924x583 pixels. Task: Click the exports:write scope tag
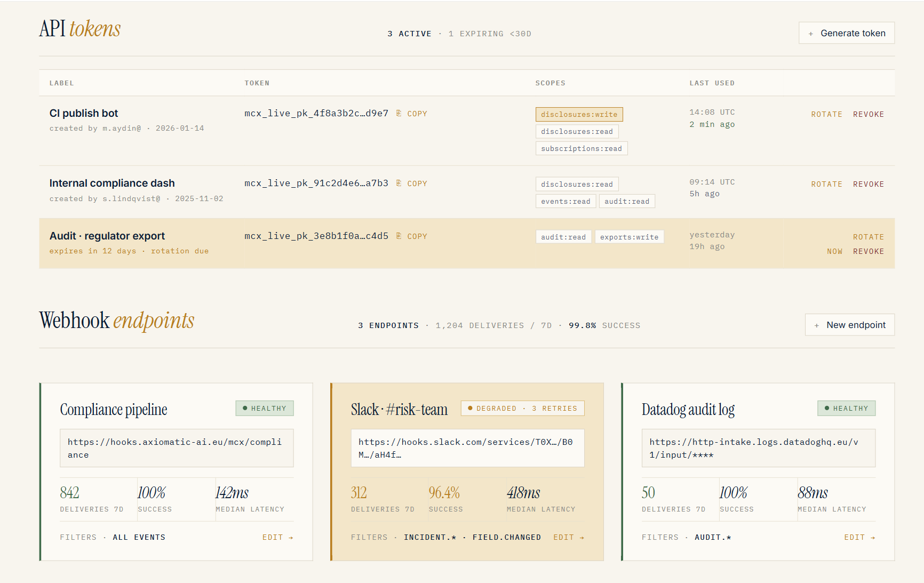click(x=629, y=237)
